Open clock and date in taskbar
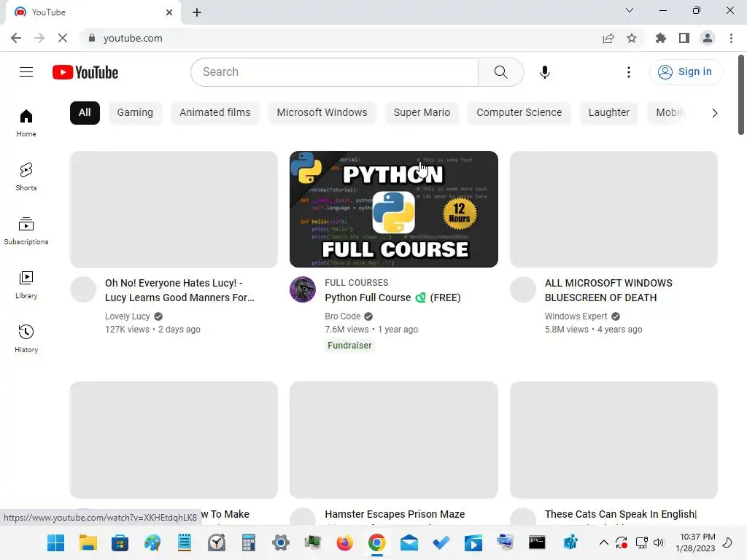Viewport: 747px width, 560px height. click(x=695, y=542)
